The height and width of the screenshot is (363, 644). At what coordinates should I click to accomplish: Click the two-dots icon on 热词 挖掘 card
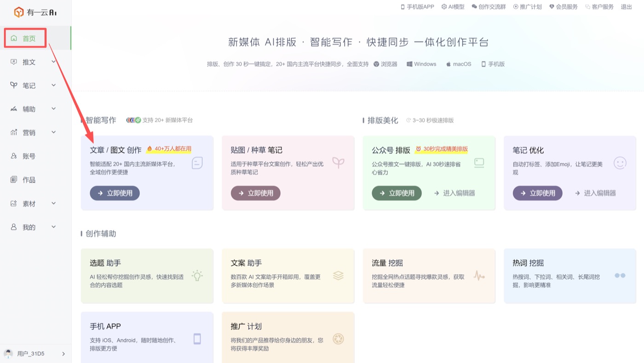(620, 276)
